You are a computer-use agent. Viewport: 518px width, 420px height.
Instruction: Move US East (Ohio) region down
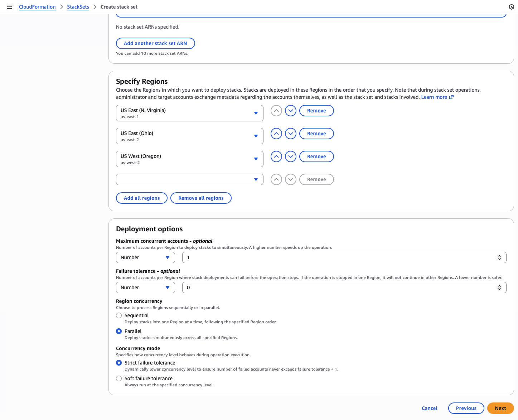click(x=290, y=134)
